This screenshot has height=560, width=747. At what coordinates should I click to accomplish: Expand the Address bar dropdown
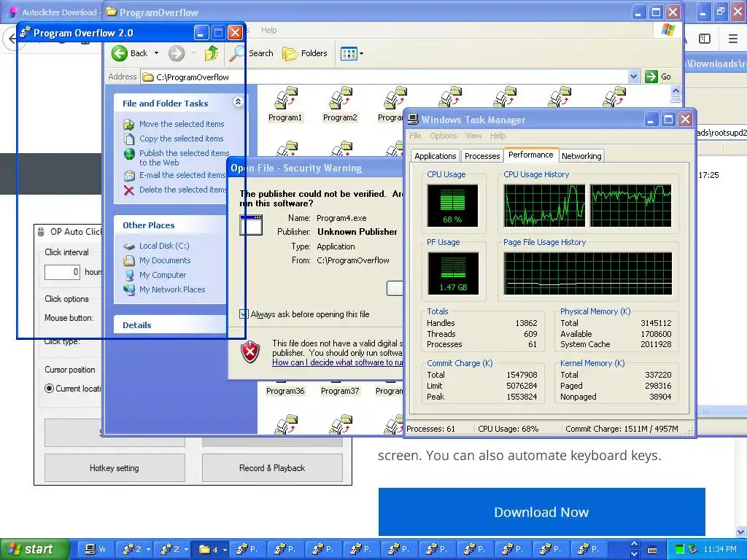633,76
